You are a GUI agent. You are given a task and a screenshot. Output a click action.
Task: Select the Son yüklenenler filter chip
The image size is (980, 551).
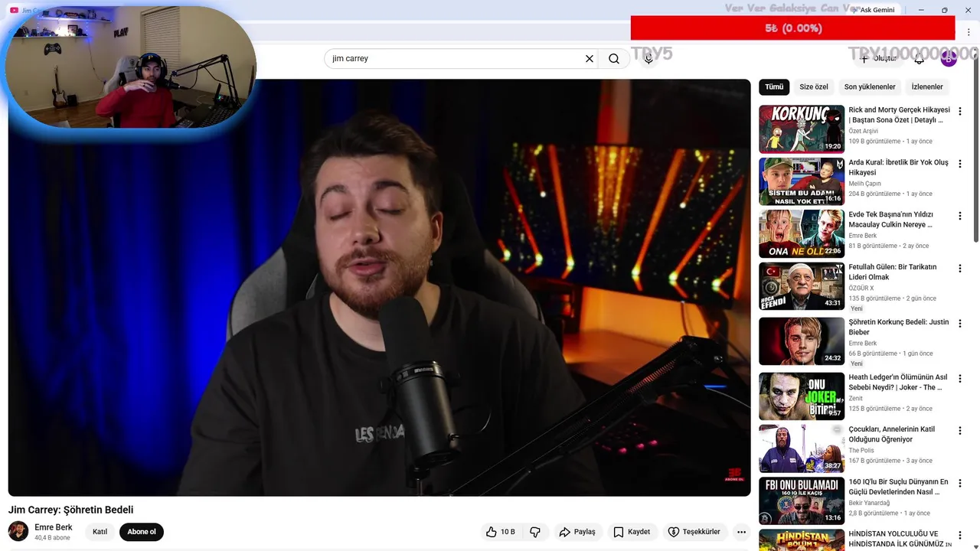[x=870, y=86]
